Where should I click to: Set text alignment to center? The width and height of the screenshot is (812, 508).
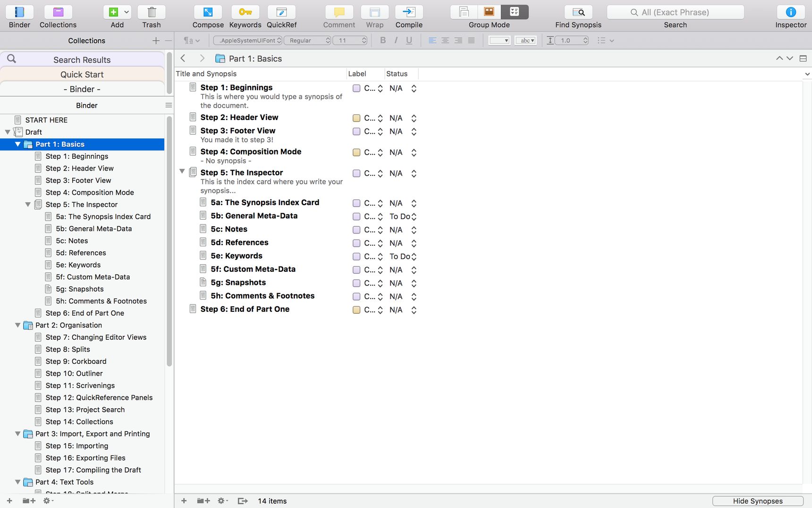[445, 40]
